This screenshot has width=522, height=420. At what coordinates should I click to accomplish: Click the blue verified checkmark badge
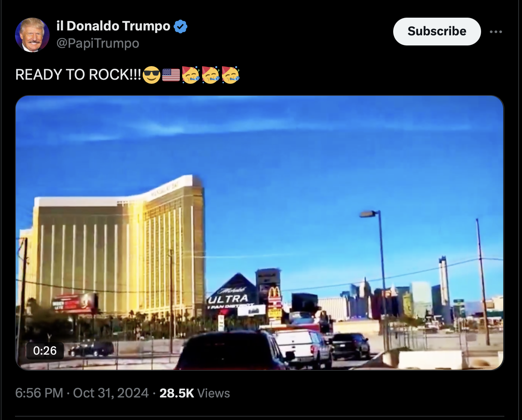(181, 26)
